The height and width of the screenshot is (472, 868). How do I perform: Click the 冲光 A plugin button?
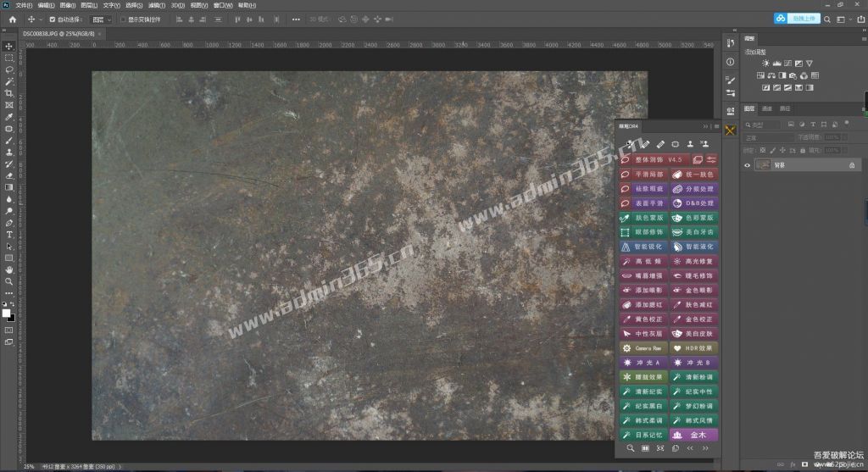coord(643,363)
